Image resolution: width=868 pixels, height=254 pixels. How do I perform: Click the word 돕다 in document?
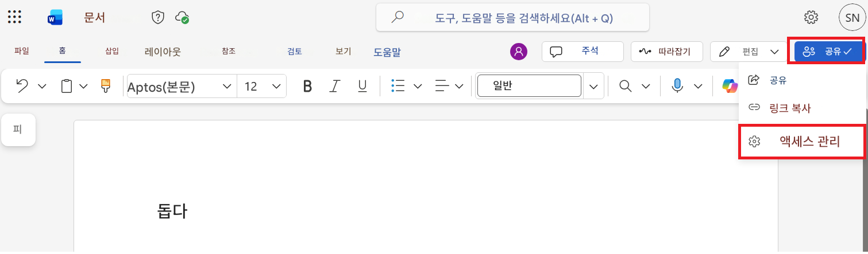(172, 212)
